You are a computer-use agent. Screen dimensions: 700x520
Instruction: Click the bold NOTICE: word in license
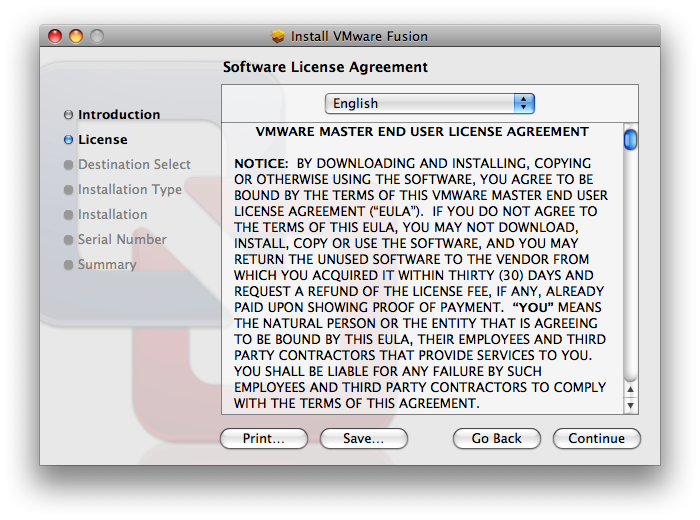(261, 163)
